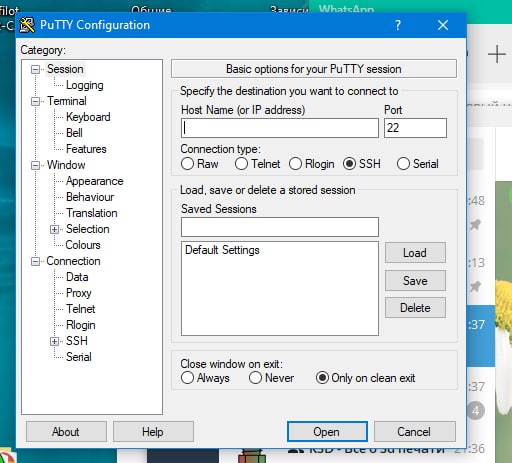Expand the SSH tree node
This screenshot has width=512, height=463.
pos(54,341)
